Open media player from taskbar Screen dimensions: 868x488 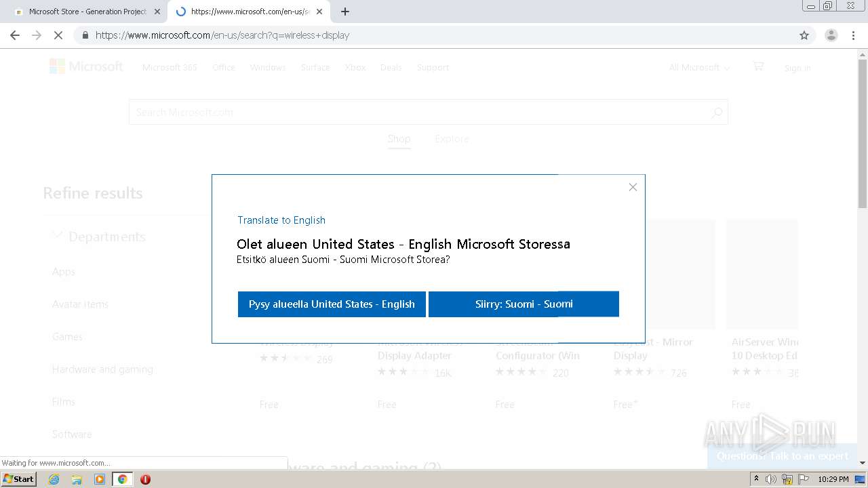point(100,479)
